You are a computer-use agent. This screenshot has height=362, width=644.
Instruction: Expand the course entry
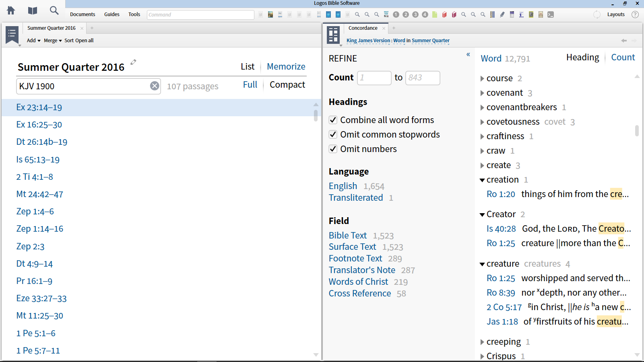(x=482, y=78)
